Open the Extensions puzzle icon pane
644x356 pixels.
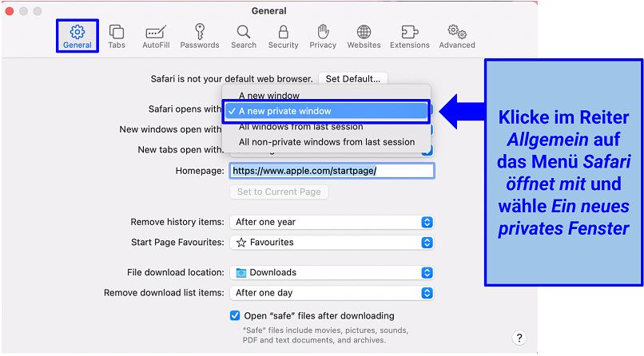(x=409, y=36)
